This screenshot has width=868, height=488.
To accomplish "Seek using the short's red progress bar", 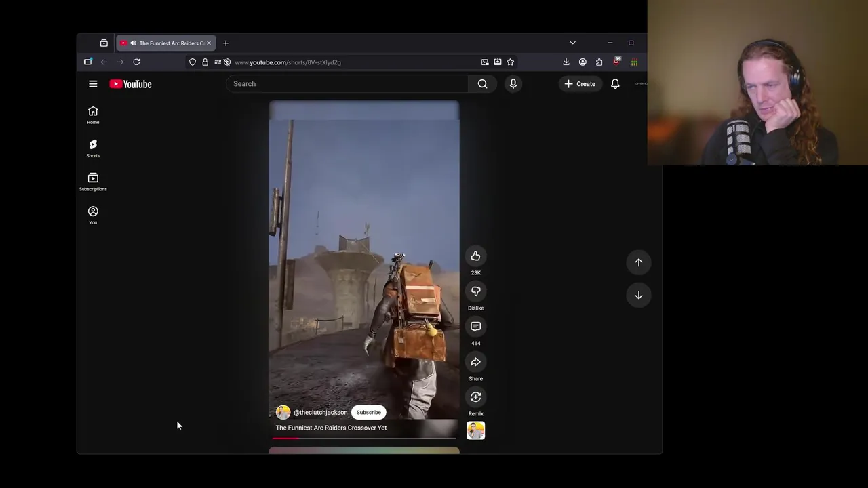I will (x=363, y=439).
